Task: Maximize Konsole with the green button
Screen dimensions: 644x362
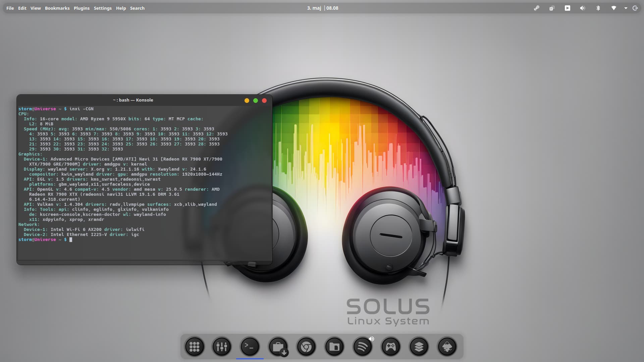Action: pos(256,101)
